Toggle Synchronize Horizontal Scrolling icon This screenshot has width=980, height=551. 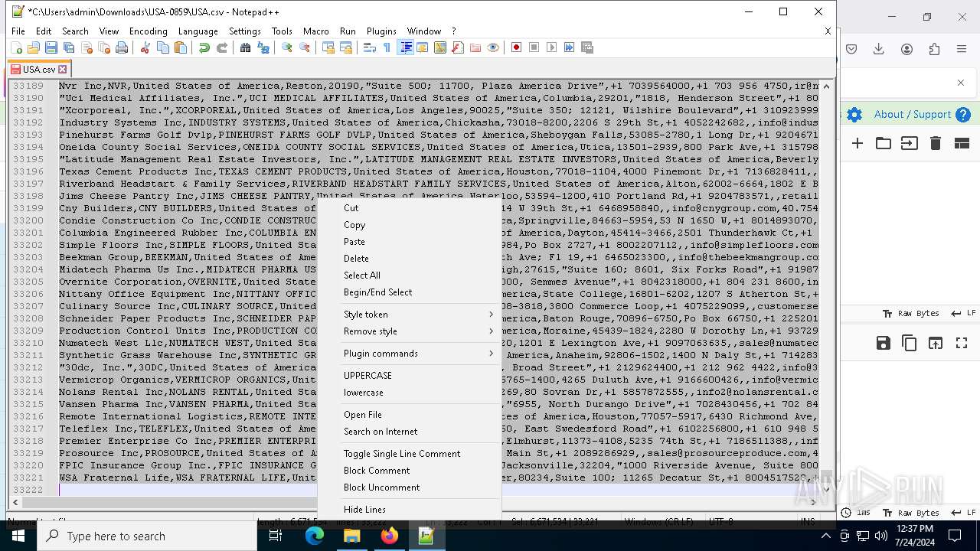click(346, 47)
